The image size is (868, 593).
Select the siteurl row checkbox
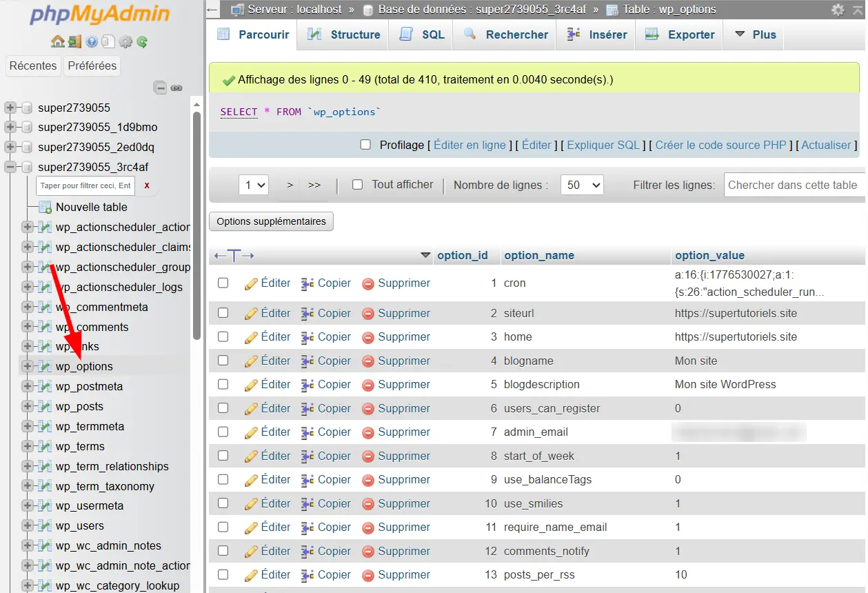(x=223, y=313)
